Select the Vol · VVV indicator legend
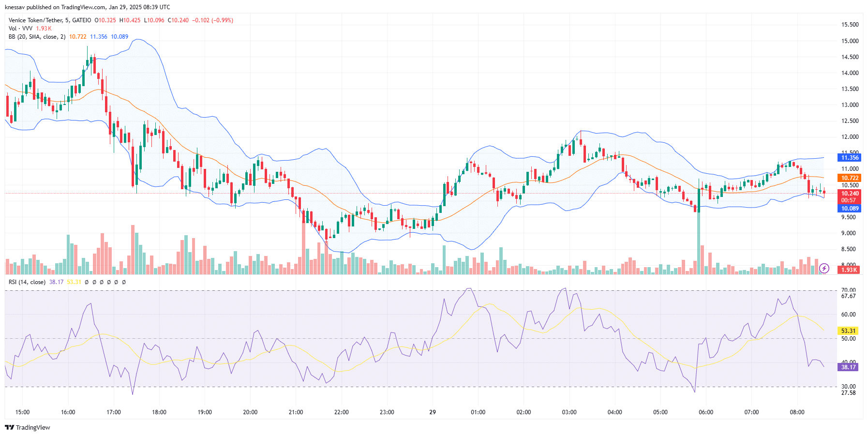The height and width of the screenshot is (436, 868). (20, 29)
